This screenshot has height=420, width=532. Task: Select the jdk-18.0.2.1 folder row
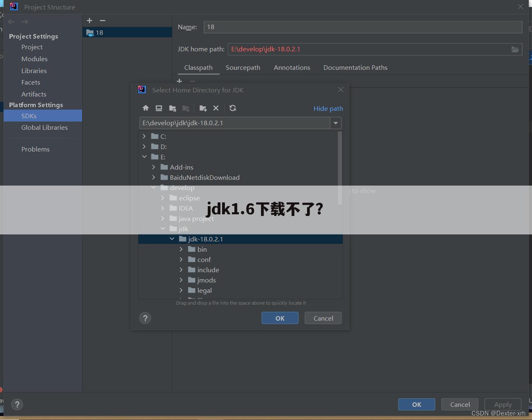point(241,239)
